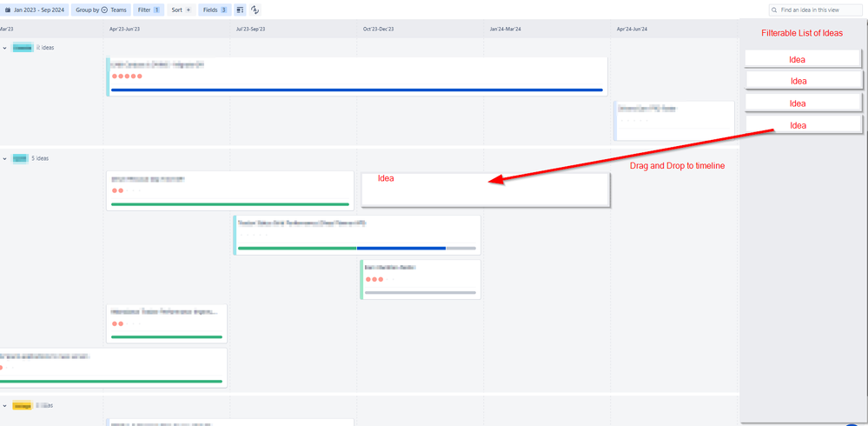This screenshot has height=426, width=868.
Task: Click the gray progress bar under the three dots
Action: click(421, 292)
